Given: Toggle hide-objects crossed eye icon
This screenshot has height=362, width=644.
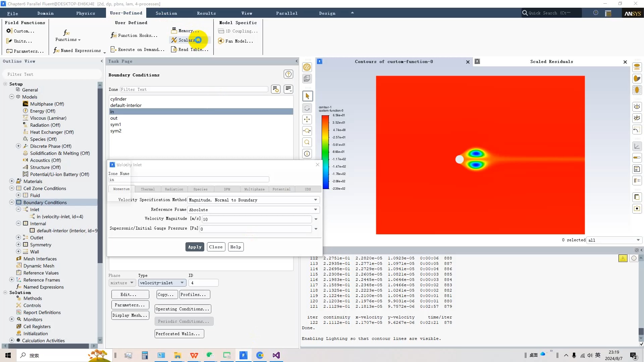Looking at the screenshot, I should point(637,118).
